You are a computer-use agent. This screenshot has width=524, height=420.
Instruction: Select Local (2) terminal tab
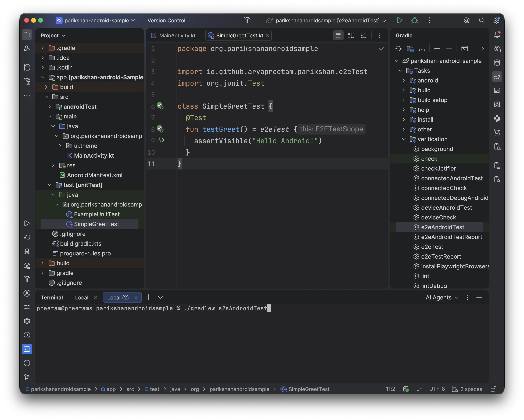coord(118,298)
